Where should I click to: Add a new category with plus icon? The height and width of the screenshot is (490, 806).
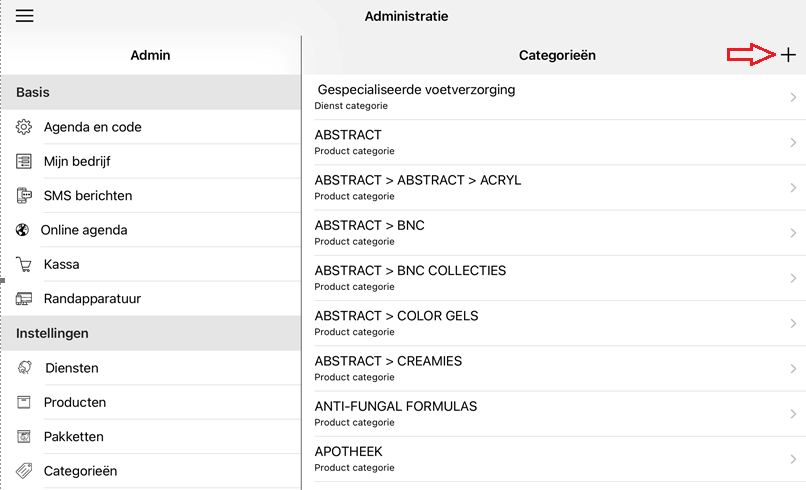[x=789, y=55]
